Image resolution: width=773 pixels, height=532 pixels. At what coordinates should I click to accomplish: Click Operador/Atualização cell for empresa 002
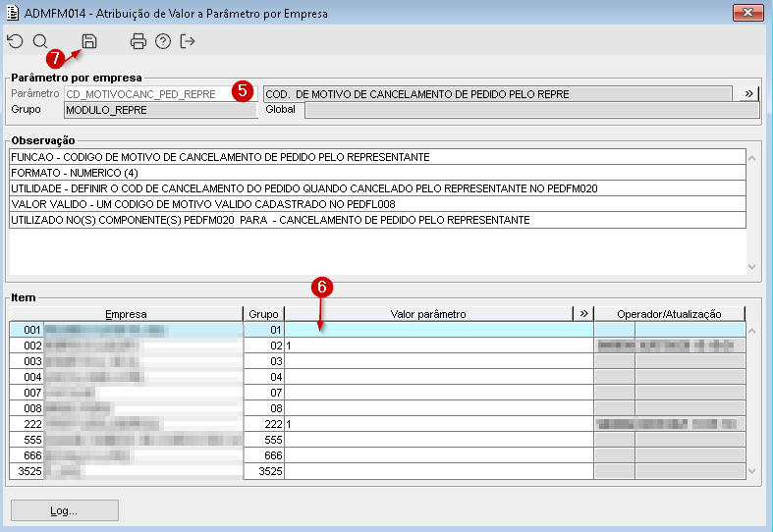[670, 346]
